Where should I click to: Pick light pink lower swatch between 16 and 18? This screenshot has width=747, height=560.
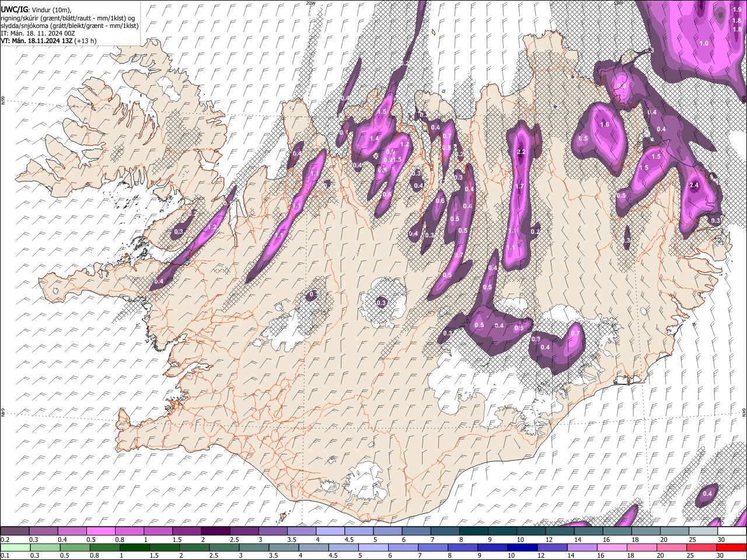click(x=613, y=547)
